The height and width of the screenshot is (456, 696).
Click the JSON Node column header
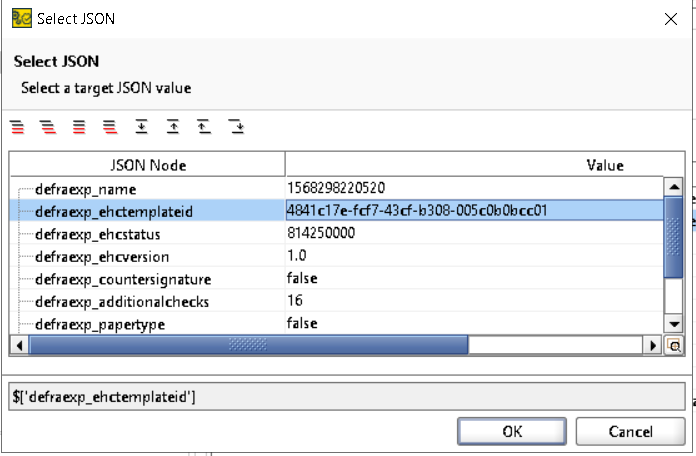[x=148, y=165]
